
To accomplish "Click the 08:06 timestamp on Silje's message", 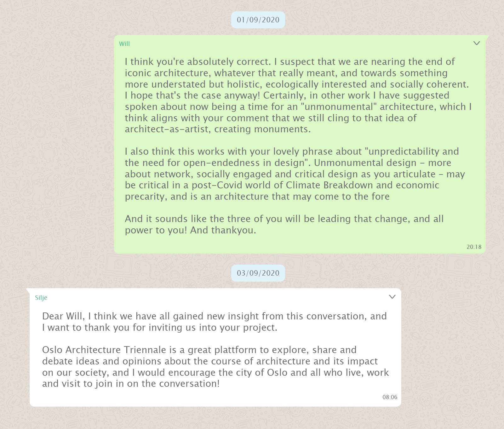I will (x=390, y=397).
